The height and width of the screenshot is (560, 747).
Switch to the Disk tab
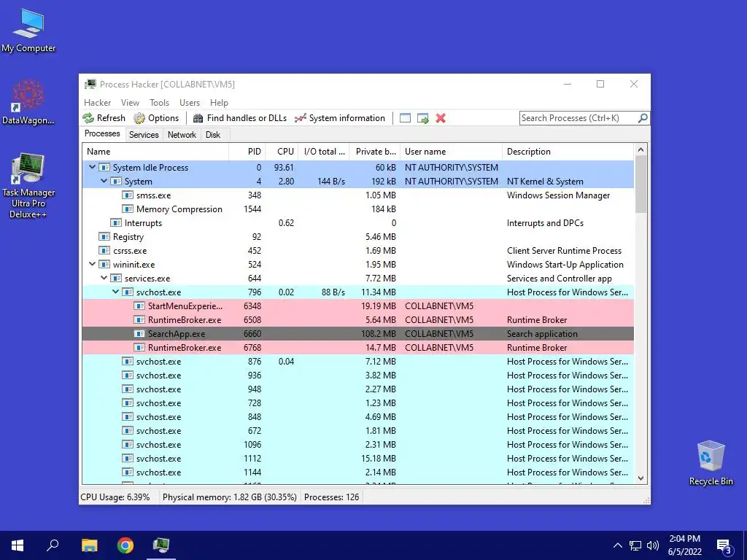click(213, 135)
